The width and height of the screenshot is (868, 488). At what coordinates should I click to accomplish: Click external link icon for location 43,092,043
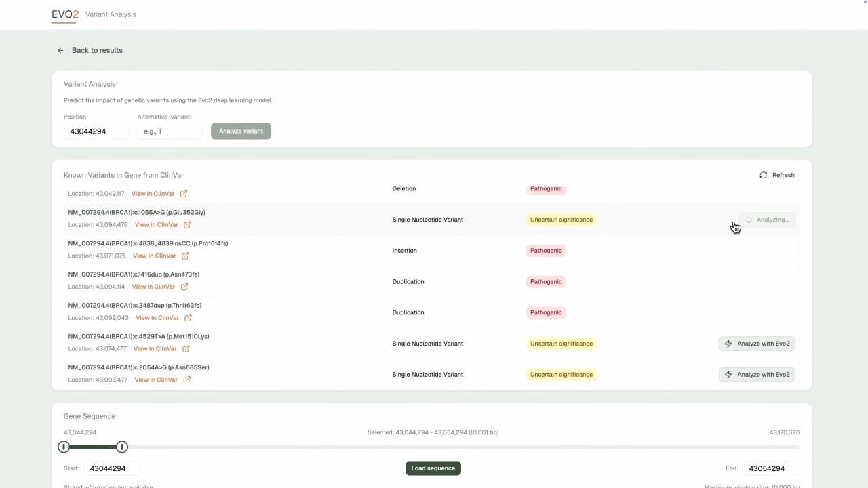pos(188,318)
